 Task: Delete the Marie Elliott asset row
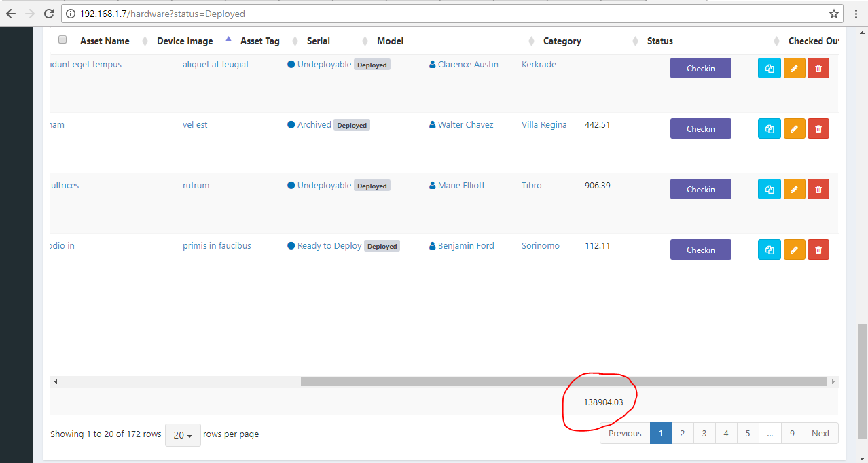[x=818, y=189]
